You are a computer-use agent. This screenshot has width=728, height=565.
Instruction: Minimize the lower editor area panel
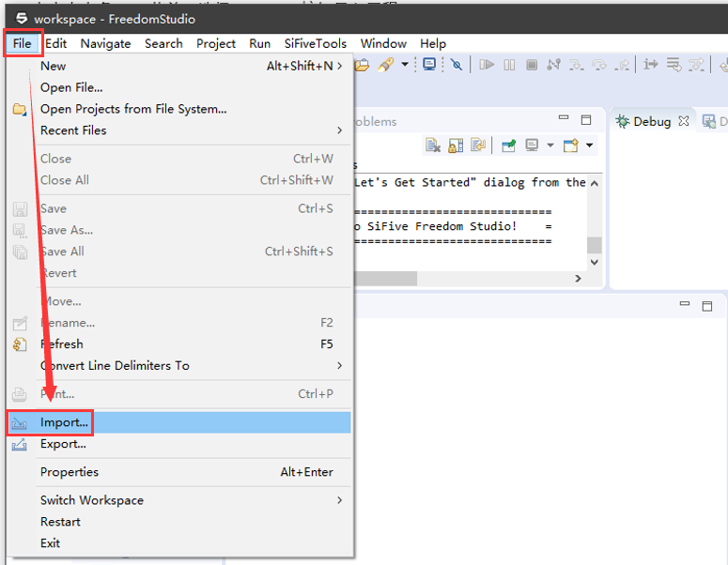click(x=685, y=303)
